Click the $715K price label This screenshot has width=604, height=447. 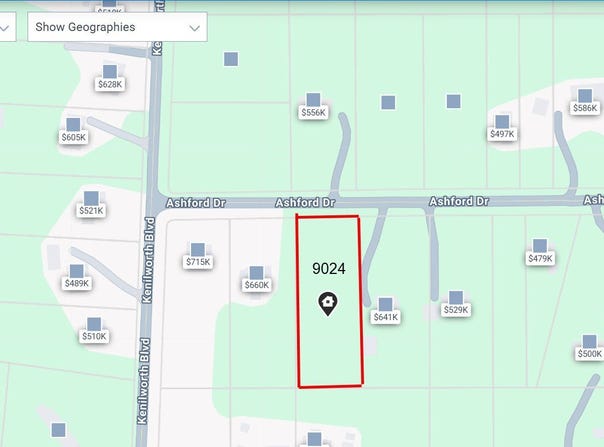tap(198, 262)
